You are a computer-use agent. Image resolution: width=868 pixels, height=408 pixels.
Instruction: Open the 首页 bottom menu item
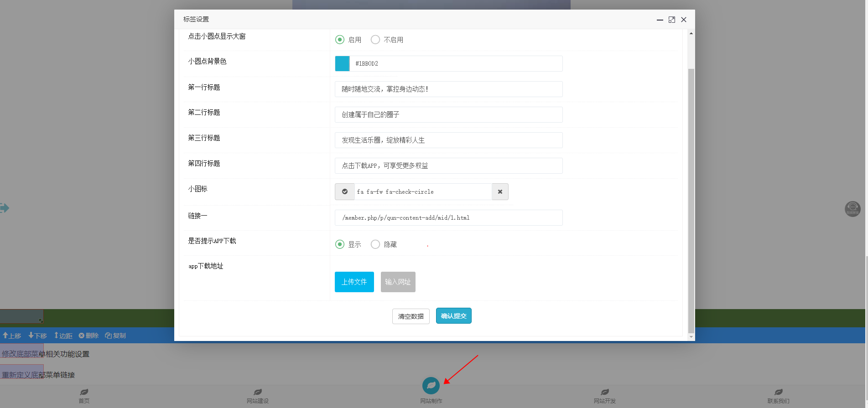tap(84, 396)
